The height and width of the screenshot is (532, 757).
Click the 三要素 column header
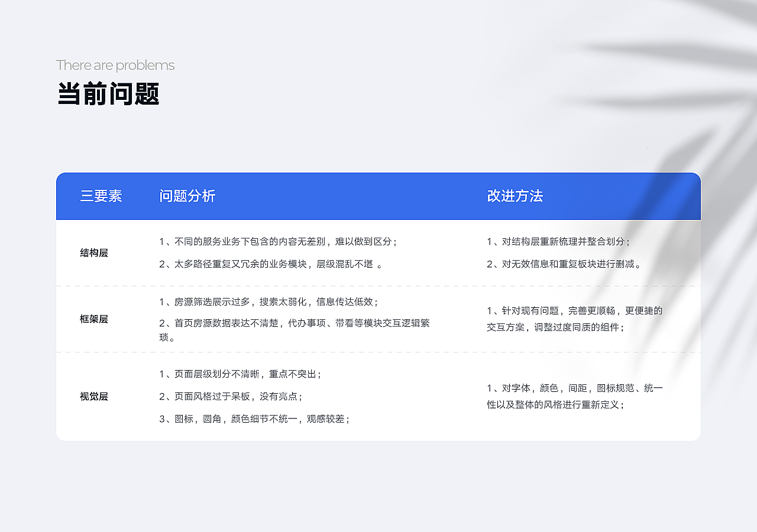tap(101, 196)
